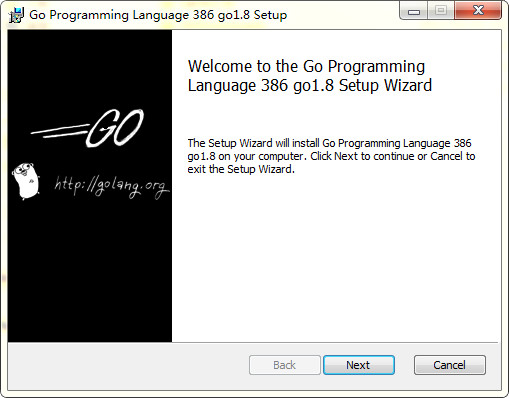The image size is (509, 398).
Task: Click the title bar text Go Programming Language 386
Action: [x=158, y=15]
